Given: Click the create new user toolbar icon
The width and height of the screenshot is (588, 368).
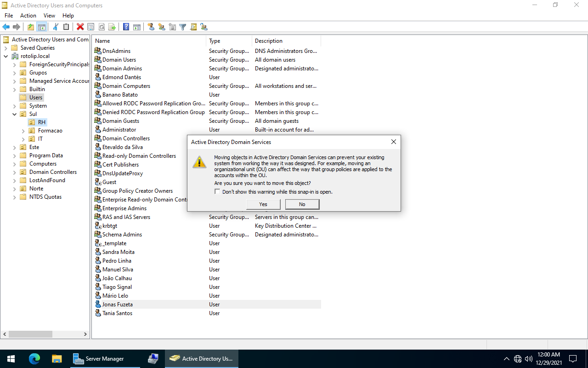Looking at the screenshot, I should click(x=151, y=27).
